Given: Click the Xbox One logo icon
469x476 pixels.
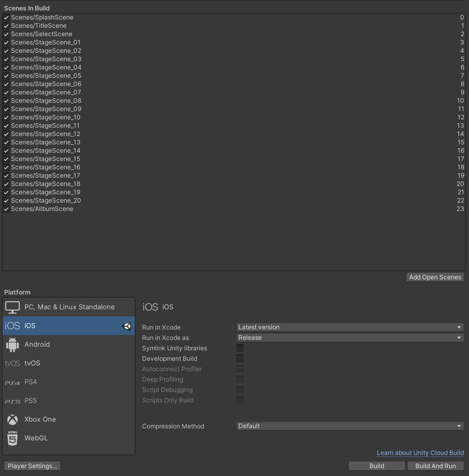Looking at the screenshot, I should 12,419.
